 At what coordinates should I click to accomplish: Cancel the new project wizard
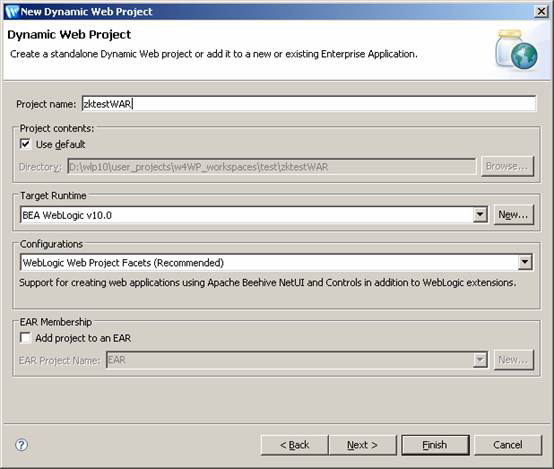[508, 445]
